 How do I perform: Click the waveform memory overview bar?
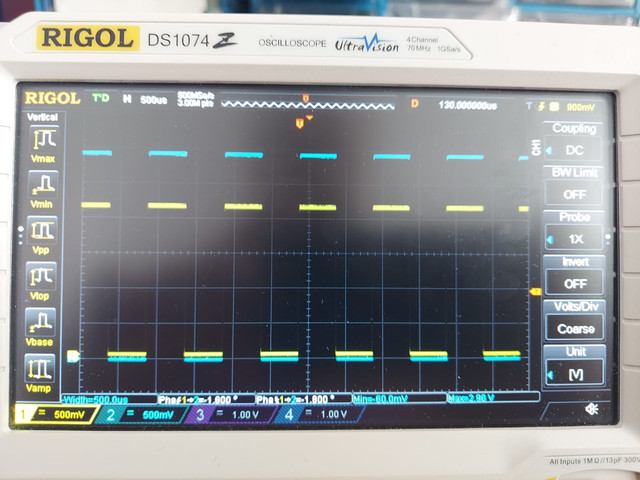(x=308, y=105)
